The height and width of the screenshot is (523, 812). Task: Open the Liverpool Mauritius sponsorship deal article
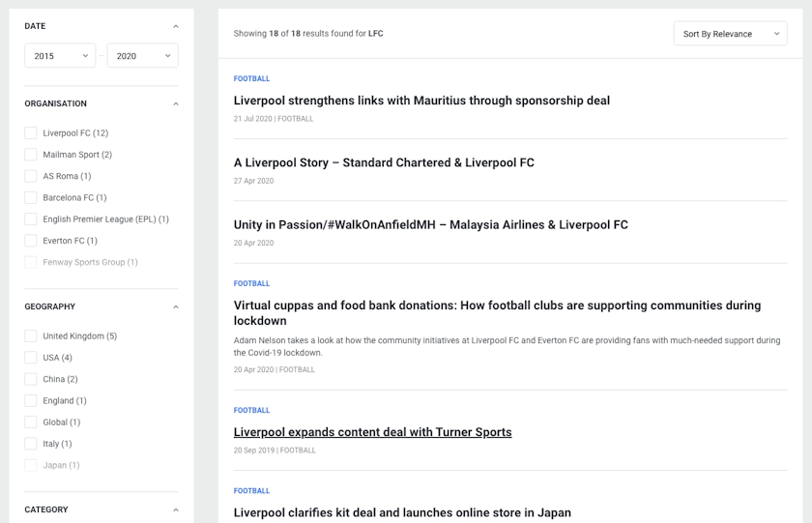point(421,101)
